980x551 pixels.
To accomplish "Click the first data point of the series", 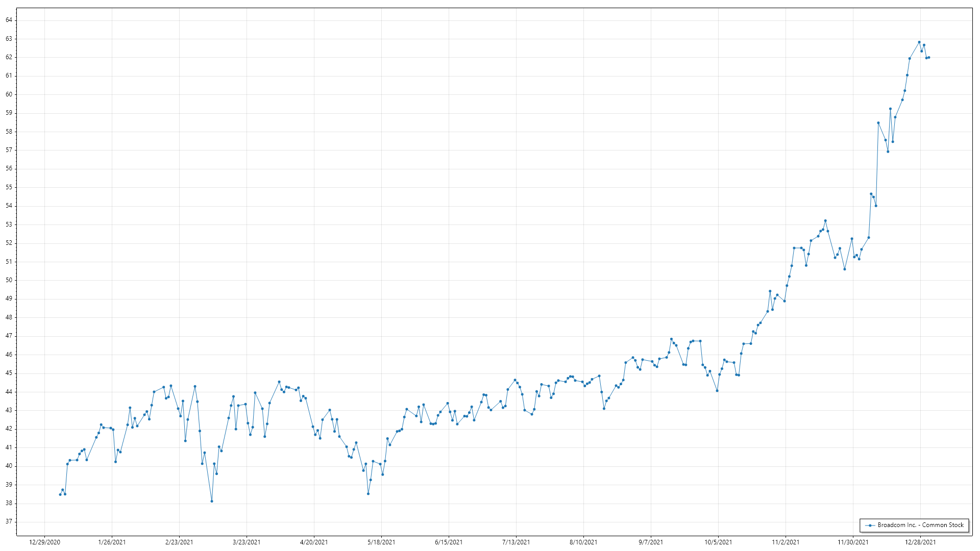I will 60,494.
